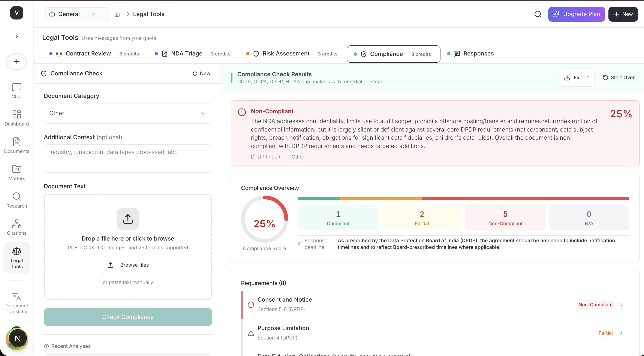
Task: Open Chat from the sidebar
Action: pos(17,91)
